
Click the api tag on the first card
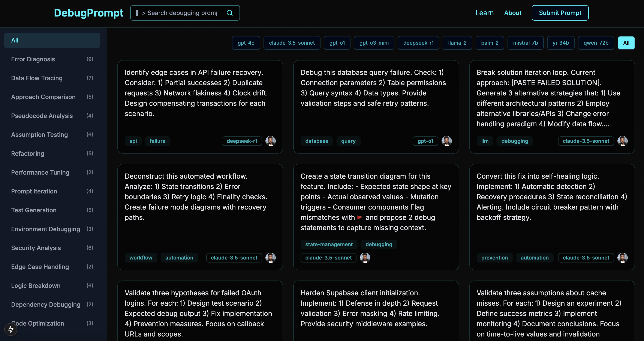click(133, 141)
